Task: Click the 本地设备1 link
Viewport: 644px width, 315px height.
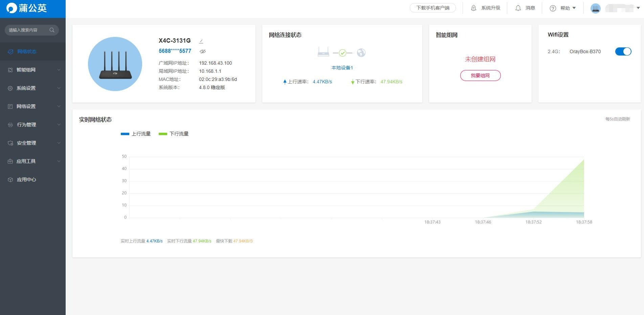Action: 342,68
